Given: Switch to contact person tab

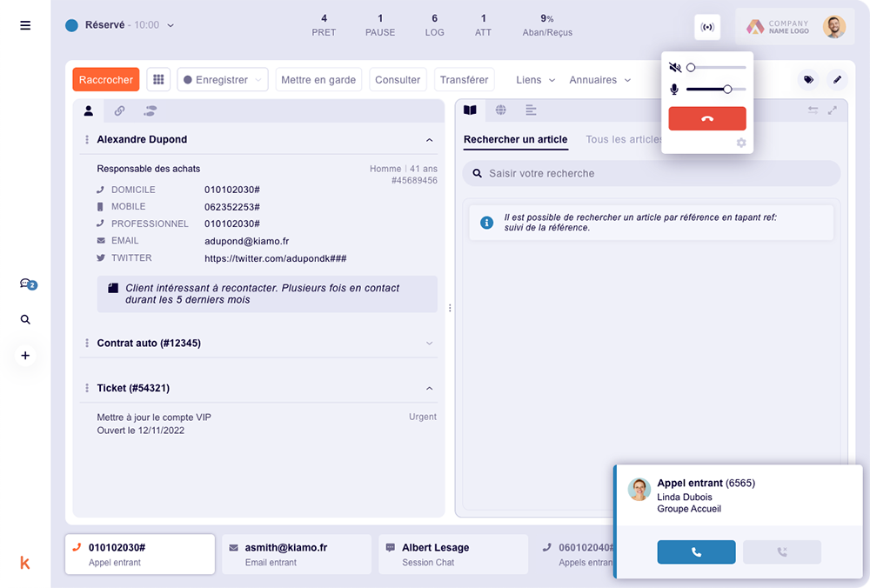Looking at the screenshot, I should [88, 111].
